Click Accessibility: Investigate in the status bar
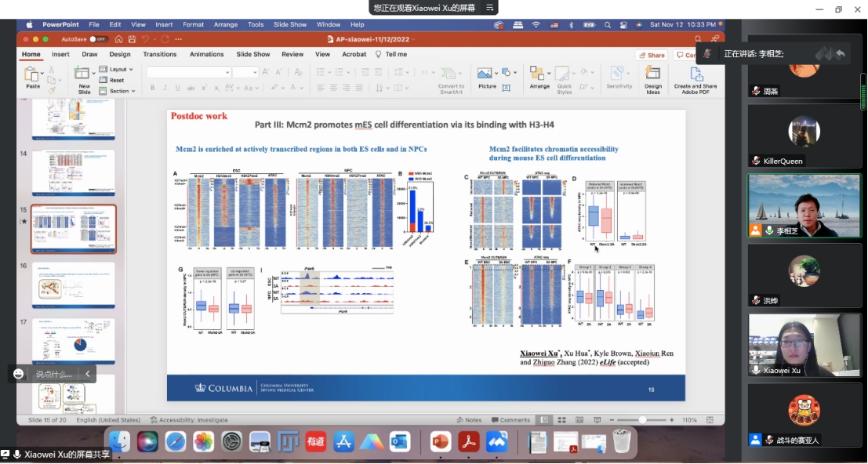 [x=189, y=420]
